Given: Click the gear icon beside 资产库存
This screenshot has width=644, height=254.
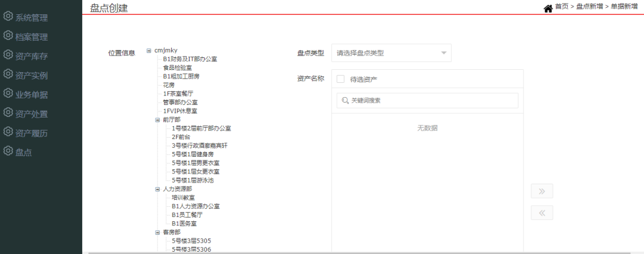Looking at the screenshot, I should [x=8, y=55].
